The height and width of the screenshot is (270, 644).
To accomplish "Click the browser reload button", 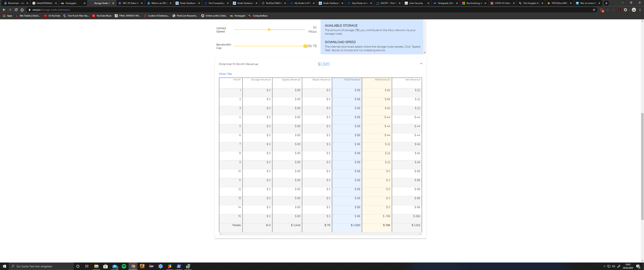I will pyautogui.click(x=16, y=10).
